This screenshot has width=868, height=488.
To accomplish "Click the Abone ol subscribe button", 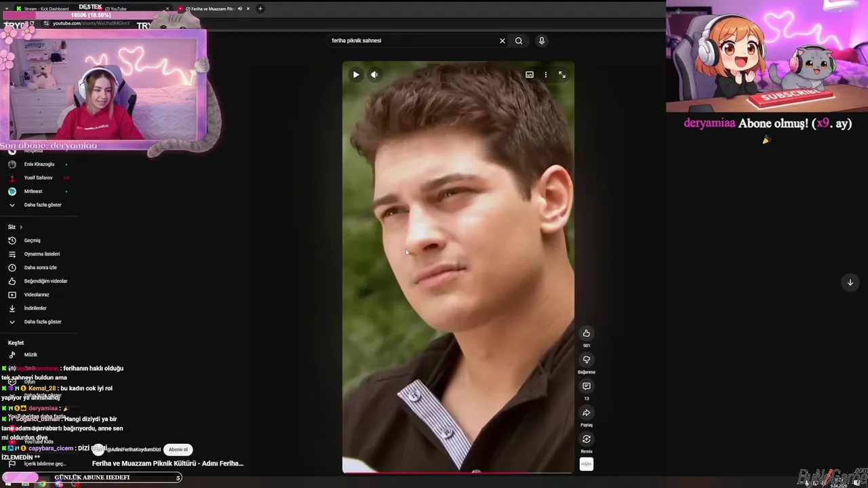I will click(178, 449).
